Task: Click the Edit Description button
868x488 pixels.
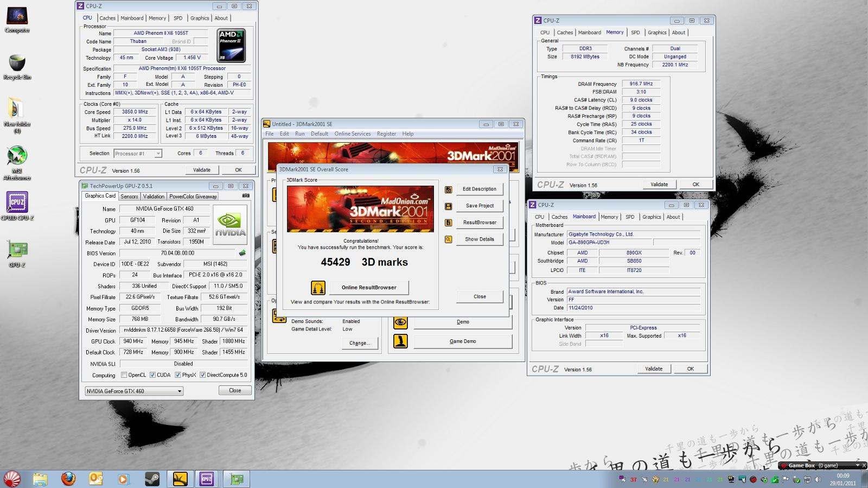Action: click(x=480, y=189)
